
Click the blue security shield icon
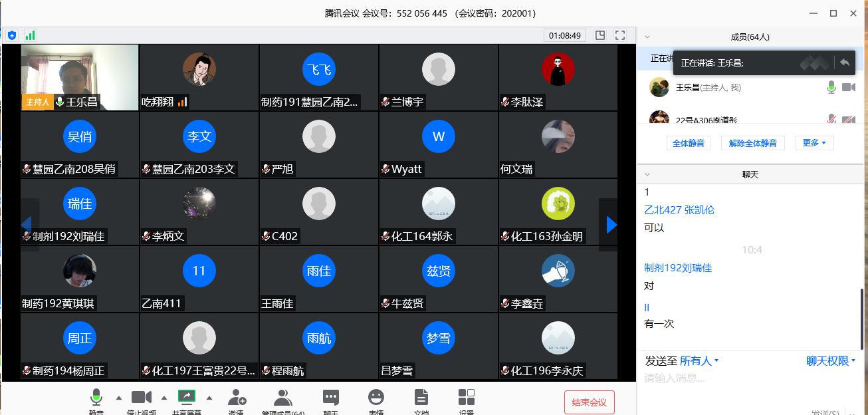(12, 35)
